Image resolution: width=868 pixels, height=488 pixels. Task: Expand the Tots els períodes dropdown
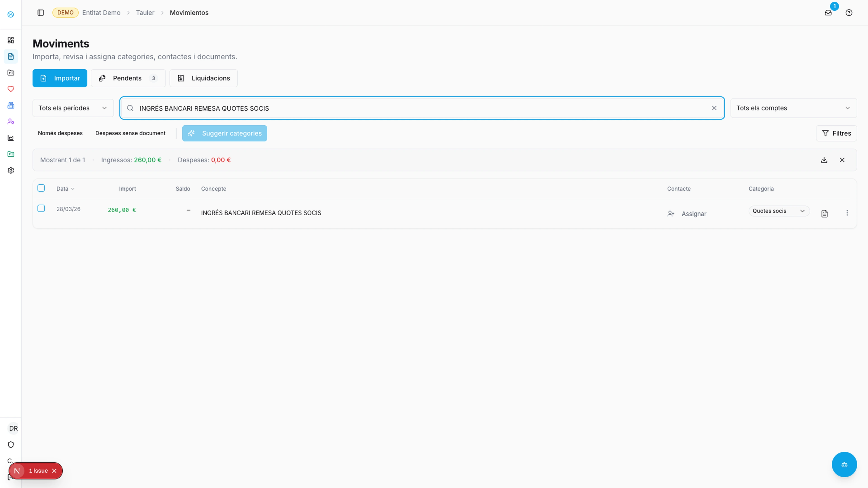[73, 108]
